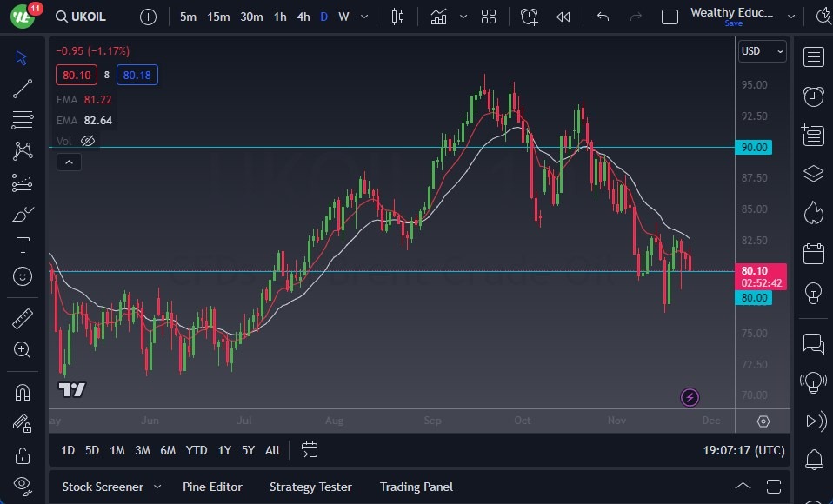Expand the timeframe selector chevron
833x504 pixels.
[x=363, y=16]
